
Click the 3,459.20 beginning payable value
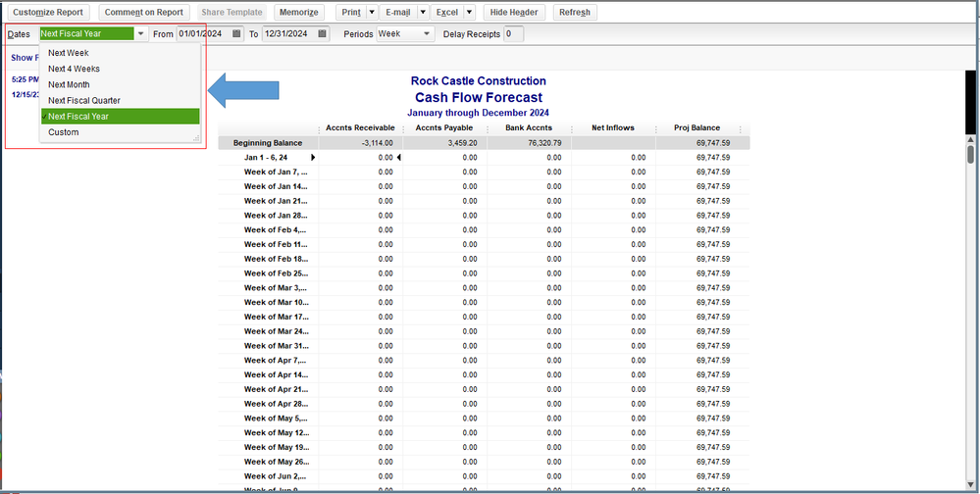[x=462, y=143]
